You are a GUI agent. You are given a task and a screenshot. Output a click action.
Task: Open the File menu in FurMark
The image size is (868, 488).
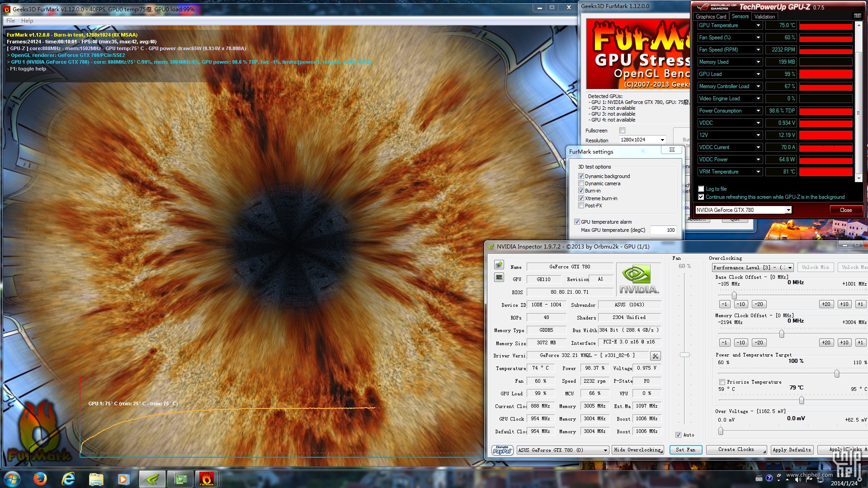10,21
